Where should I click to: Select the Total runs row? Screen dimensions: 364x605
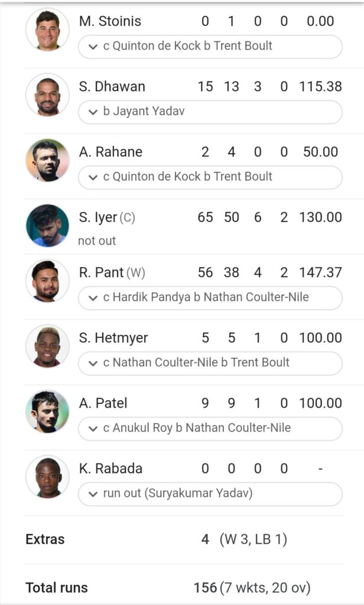[184, 588]
